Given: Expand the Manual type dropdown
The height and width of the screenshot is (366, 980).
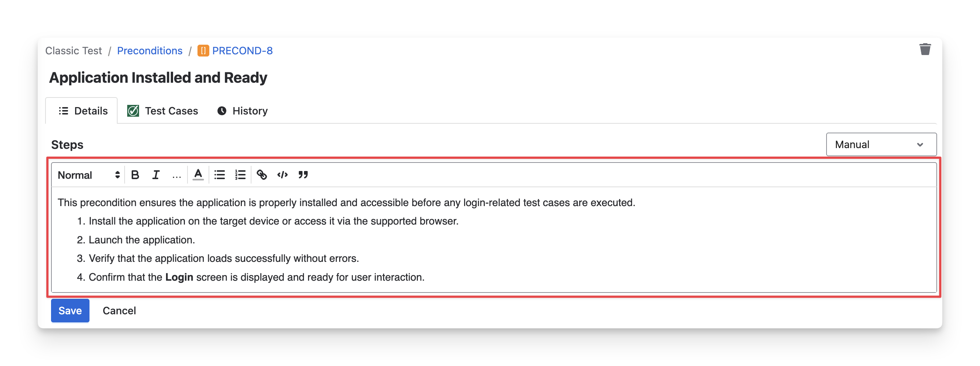Looking at the screenshot, I should point(881,144).
